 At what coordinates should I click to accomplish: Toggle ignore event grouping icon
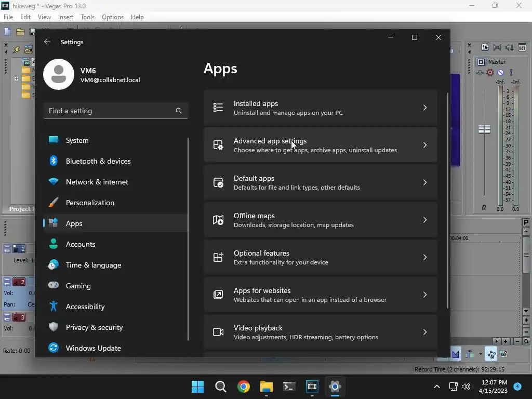(504, 354)
